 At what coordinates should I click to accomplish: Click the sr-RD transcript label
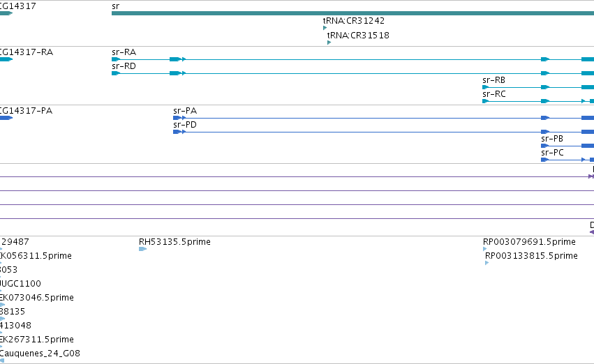pos(124,66)
